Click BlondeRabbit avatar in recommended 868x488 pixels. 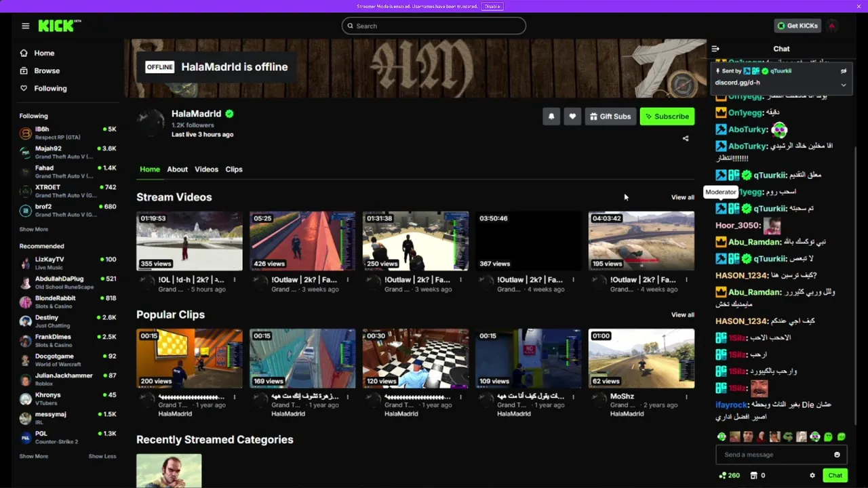tap(26, 302)
